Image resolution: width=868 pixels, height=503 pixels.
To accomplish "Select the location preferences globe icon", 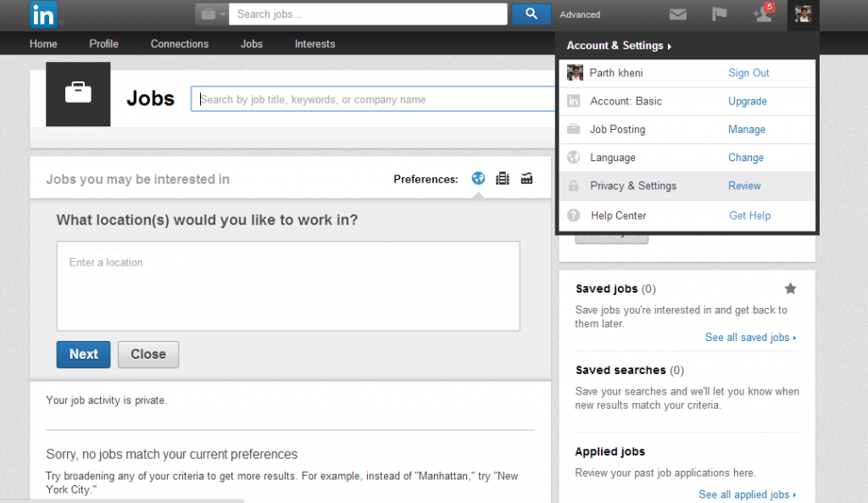I will pyautogui.click(x=478, y=178).
